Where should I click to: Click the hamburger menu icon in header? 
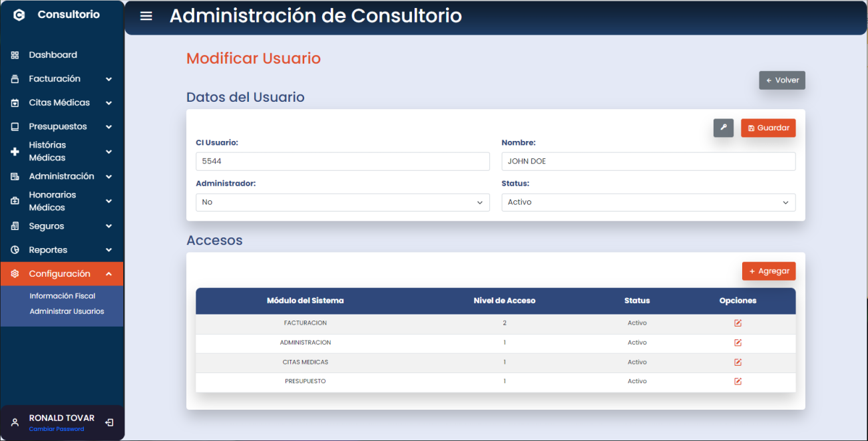point(146,16)
